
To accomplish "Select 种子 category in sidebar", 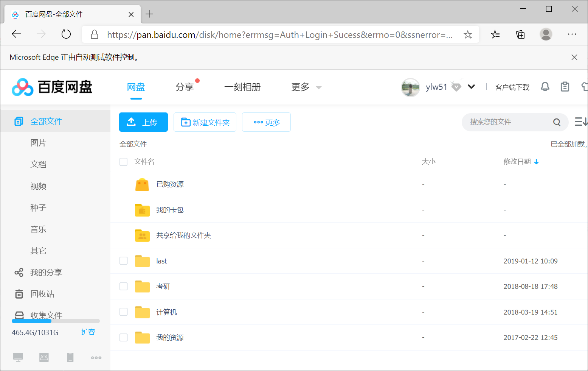I will (x=38, y=207).
